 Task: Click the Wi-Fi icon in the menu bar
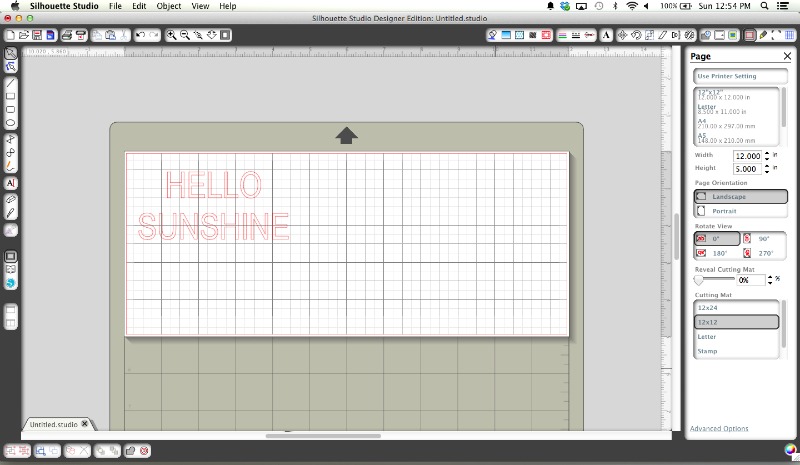[632, 6]
